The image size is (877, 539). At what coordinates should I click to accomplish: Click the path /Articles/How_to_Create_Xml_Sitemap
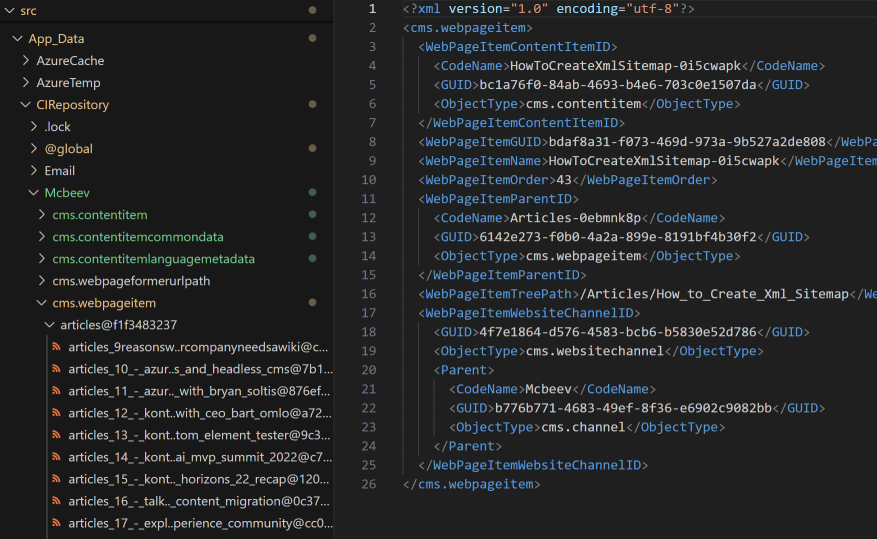(x=714, y=294)
